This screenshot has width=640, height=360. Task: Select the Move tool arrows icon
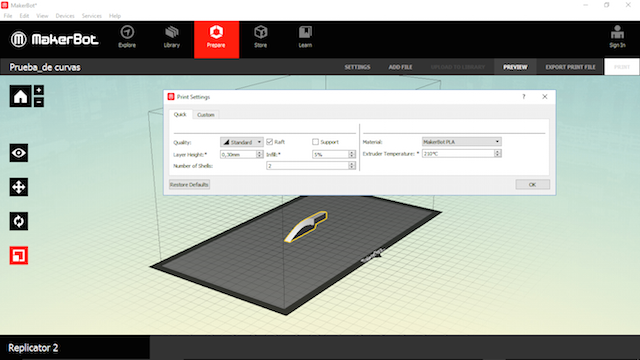[19, 187]
